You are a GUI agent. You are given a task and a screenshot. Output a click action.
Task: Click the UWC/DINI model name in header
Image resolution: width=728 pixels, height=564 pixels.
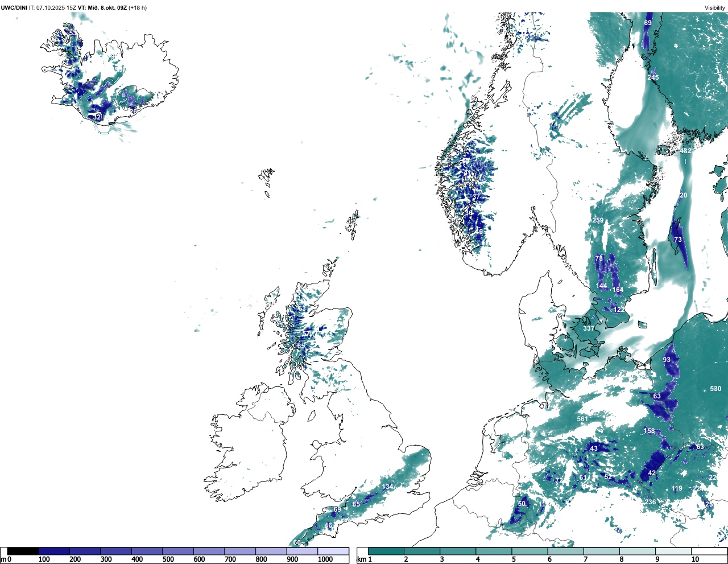[x=14, y=8]
